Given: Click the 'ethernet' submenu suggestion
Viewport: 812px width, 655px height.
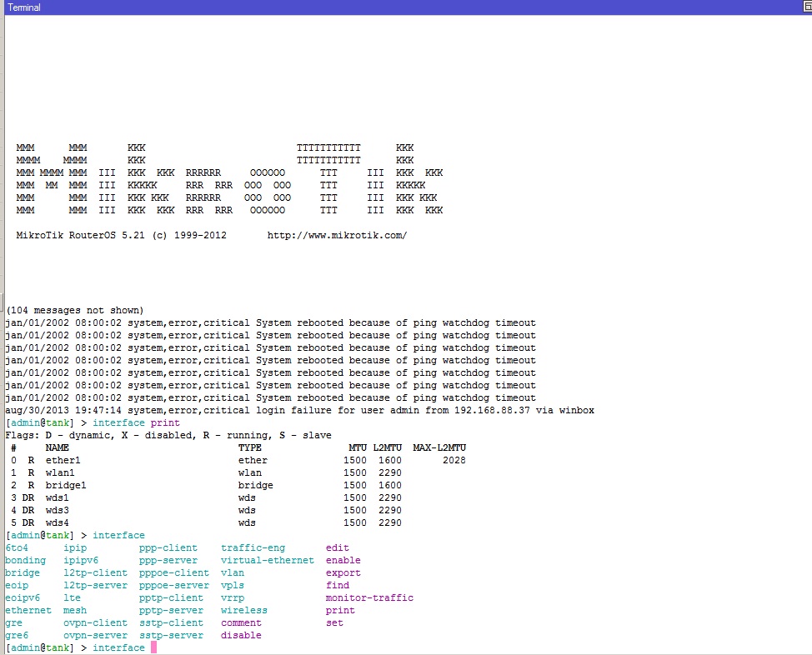Looking at the screenshot, I should pos(28,610).
